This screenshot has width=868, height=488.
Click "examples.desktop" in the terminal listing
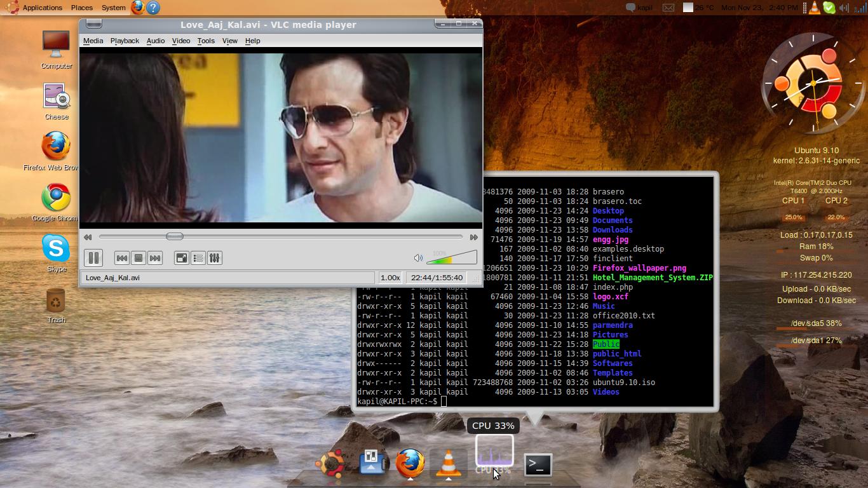tap(628, 249)
